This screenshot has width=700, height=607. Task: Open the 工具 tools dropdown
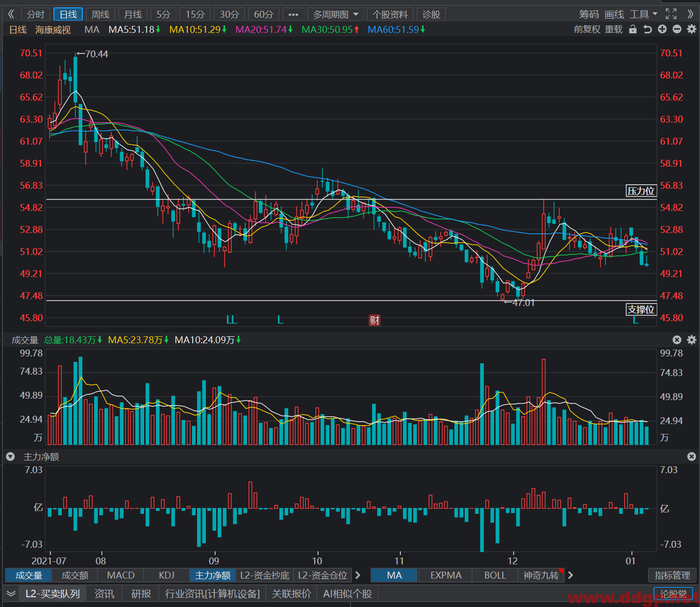[644, 14]
